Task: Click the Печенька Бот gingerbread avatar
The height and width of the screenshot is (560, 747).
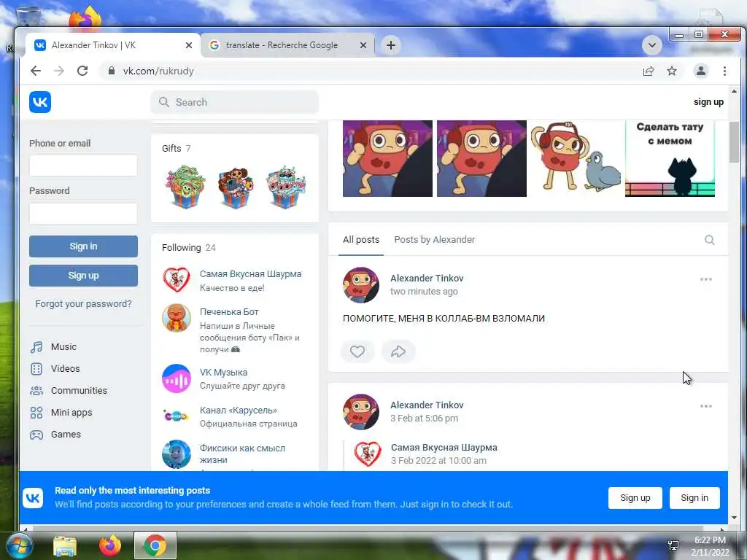Action: (177, 318)
